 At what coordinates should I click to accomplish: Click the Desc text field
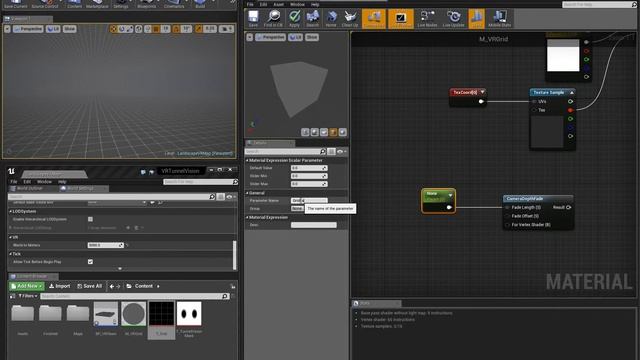coord(314,225)
